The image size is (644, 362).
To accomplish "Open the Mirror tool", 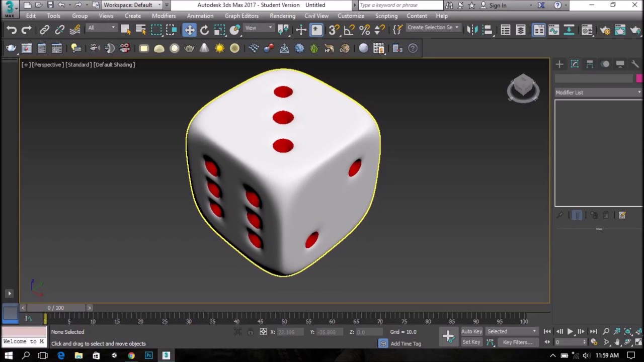I will coord(472,30).
